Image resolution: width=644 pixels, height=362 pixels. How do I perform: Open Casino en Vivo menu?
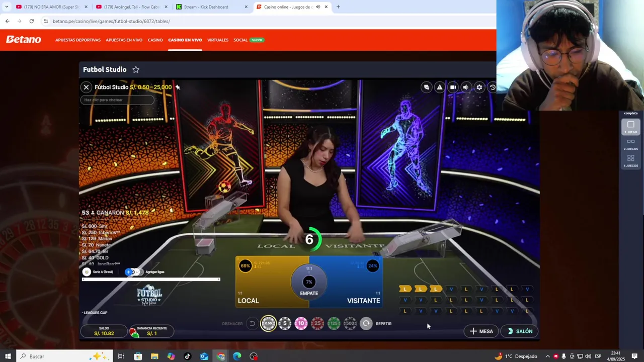point(185,40)
